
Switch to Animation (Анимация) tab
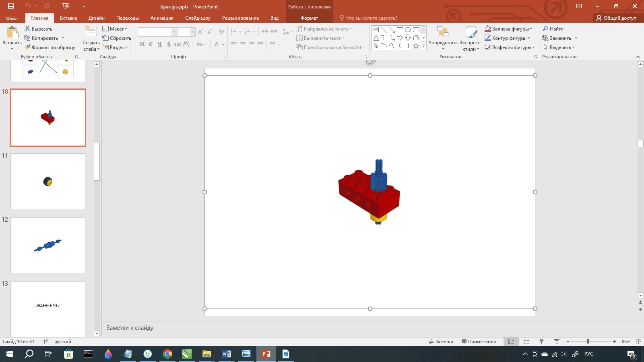pos(162,18)
